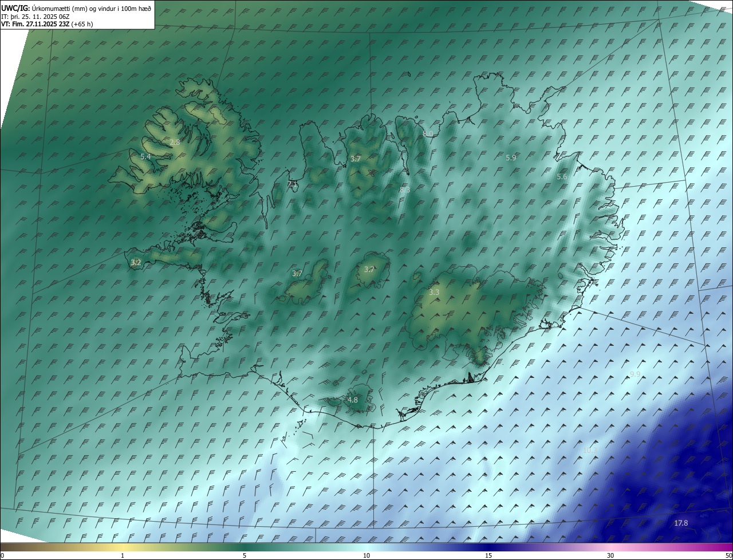733x560 pixels.
Task: Click the 0 tick on the color scale
Action: (2, 555)
